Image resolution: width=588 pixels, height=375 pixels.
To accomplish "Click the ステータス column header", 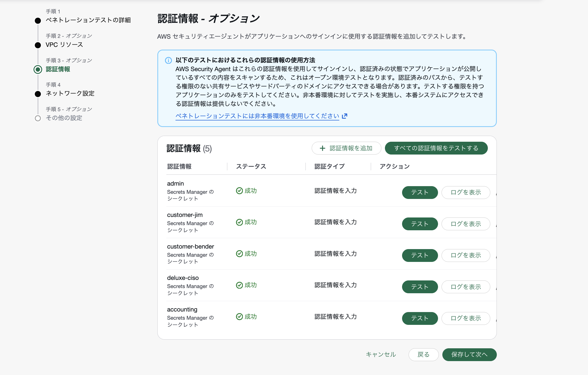I will pyautogui.click(x=251, y=167).
